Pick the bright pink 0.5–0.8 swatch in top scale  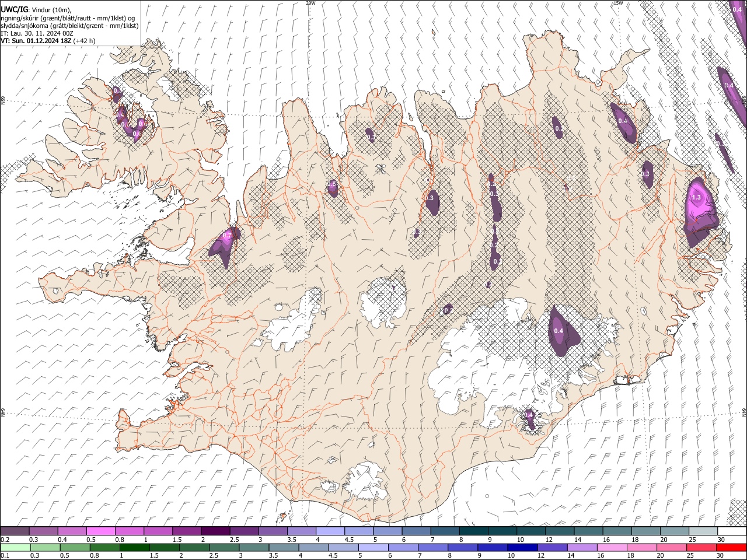pyautogui.click(x=101, y=531)
